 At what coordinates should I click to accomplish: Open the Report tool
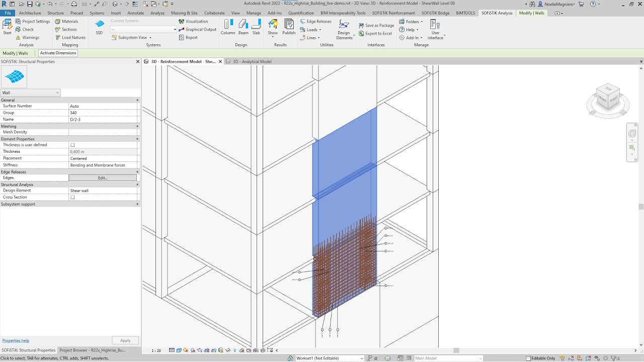pos(188,38)
